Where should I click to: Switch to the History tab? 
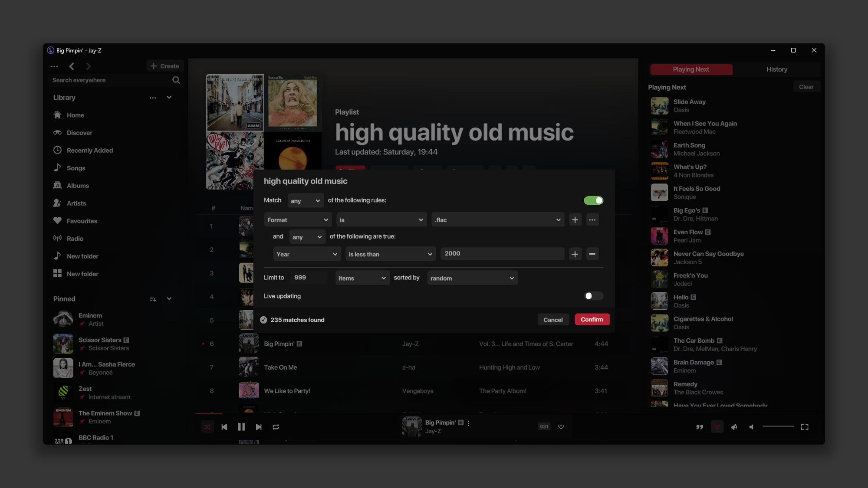coord(776,69)
